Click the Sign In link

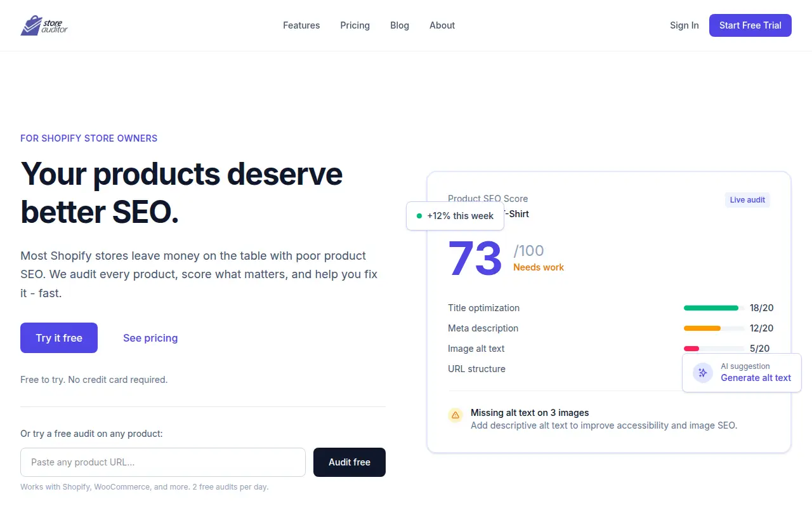684,25
